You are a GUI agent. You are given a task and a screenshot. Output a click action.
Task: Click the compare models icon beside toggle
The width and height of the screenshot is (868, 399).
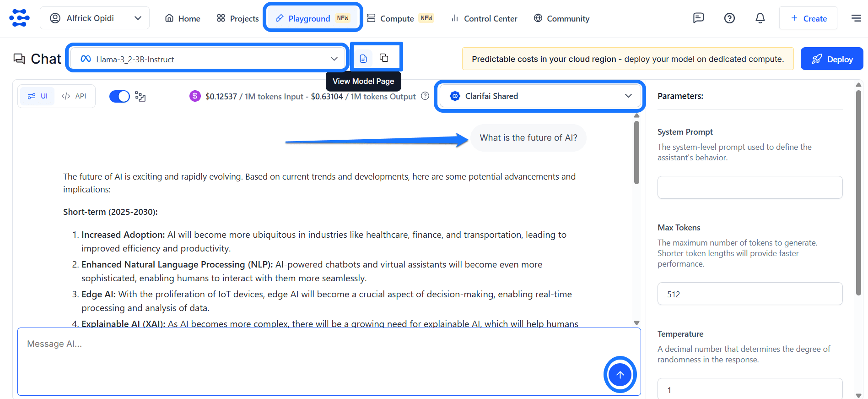(140, 97)
